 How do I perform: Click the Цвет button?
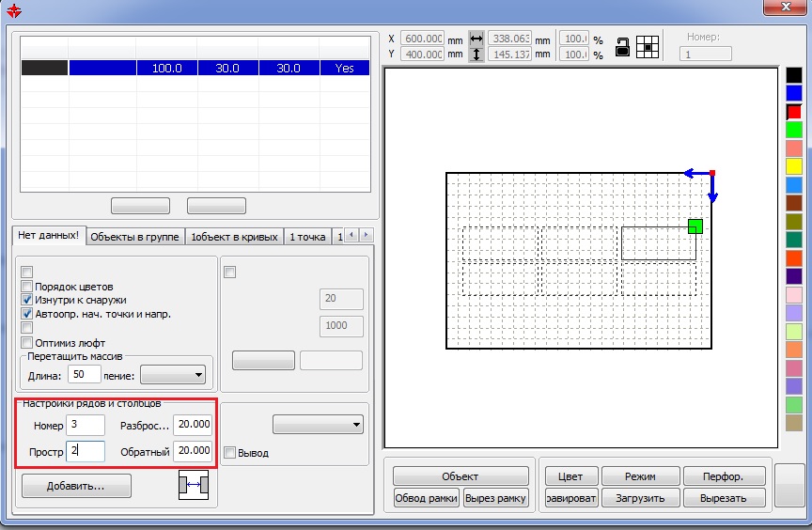point(570,476)
